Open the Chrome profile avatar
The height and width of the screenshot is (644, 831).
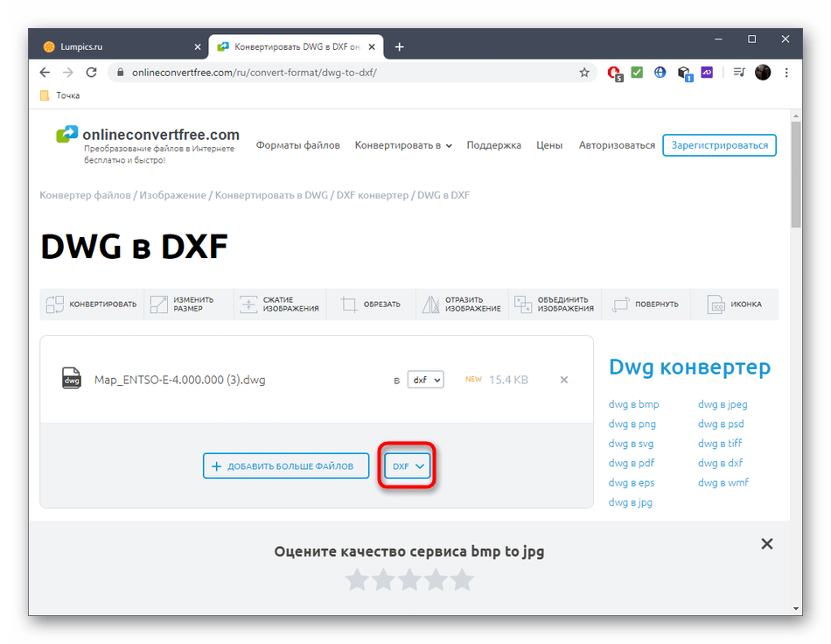763,73
